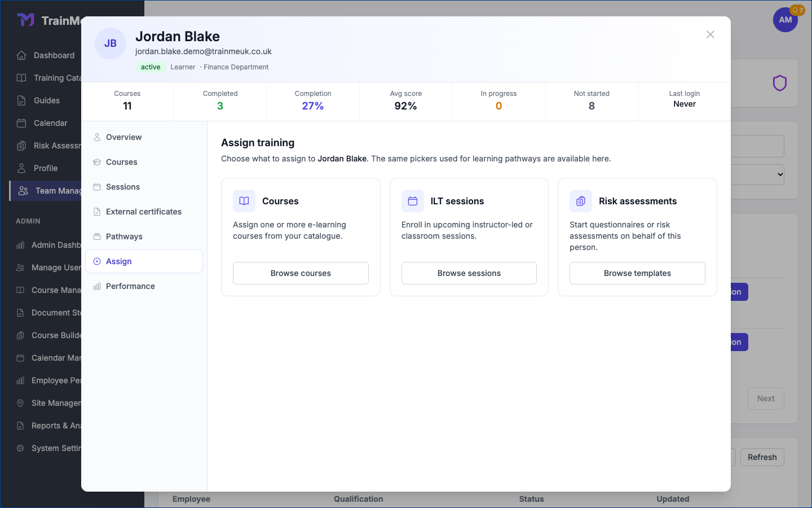This screenshot has width=812, height=508.
Task: Click the Overview person icon
Action: (97, 137)
